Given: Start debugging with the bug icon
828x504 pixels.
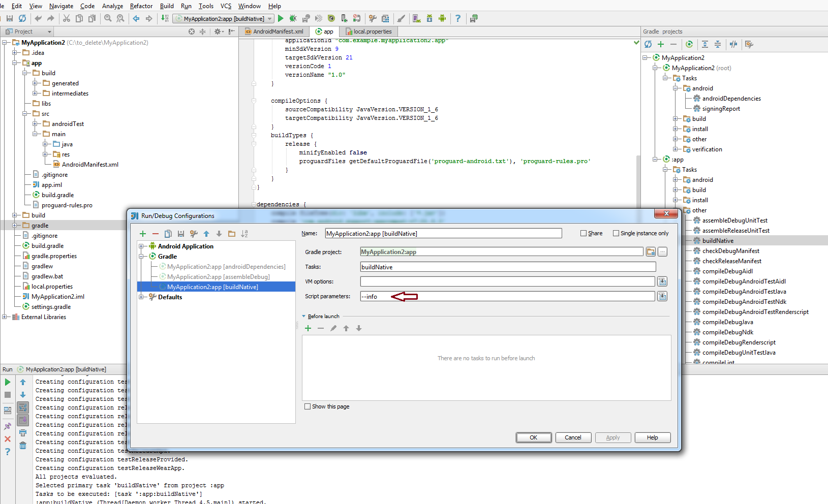Looking at the screenshot, I should click(x=293, y=18).
